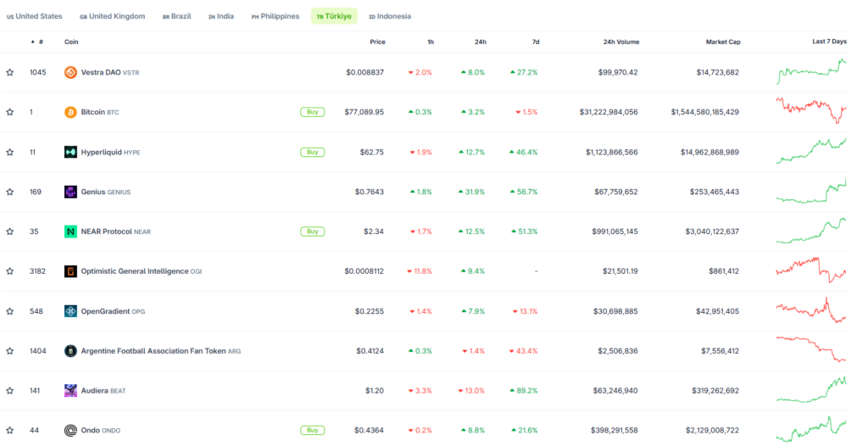The height and width of the screenshot is (446, 868).
Task: Open the NEAR Protocol 7-day sparkline chart
Action: [811, 231]
